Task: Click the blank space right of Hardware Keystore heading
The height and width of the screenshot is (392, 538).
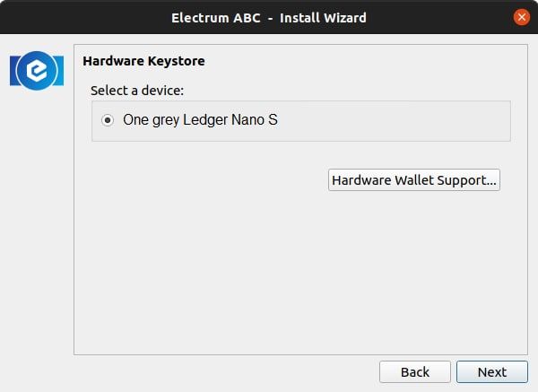Action: coord(359,61)
